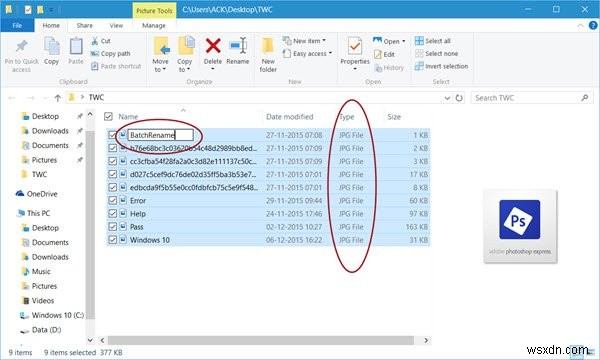Click the horizontal scrollbar in file list
600x360 pixels.
click(x=261, y=340)
